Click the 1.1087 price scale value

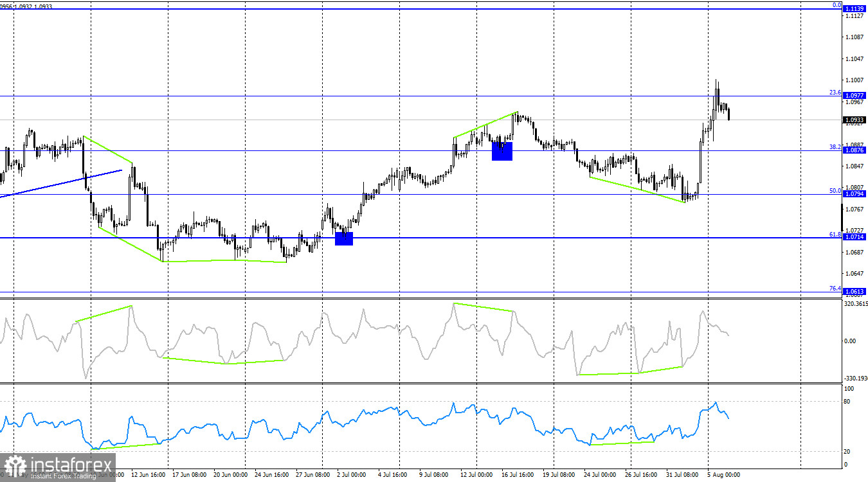854,37
